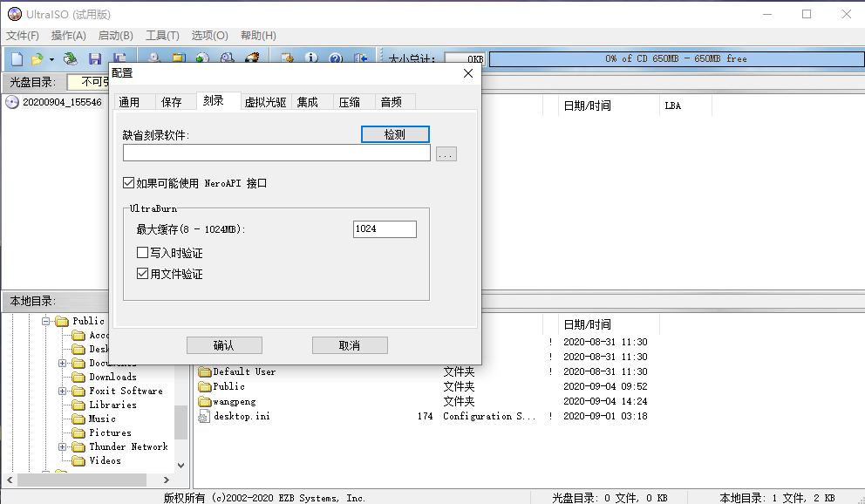The image size is (865, 504).
Task: Click the Burn CD flame toolbar icon
Action: pos(252,58)
